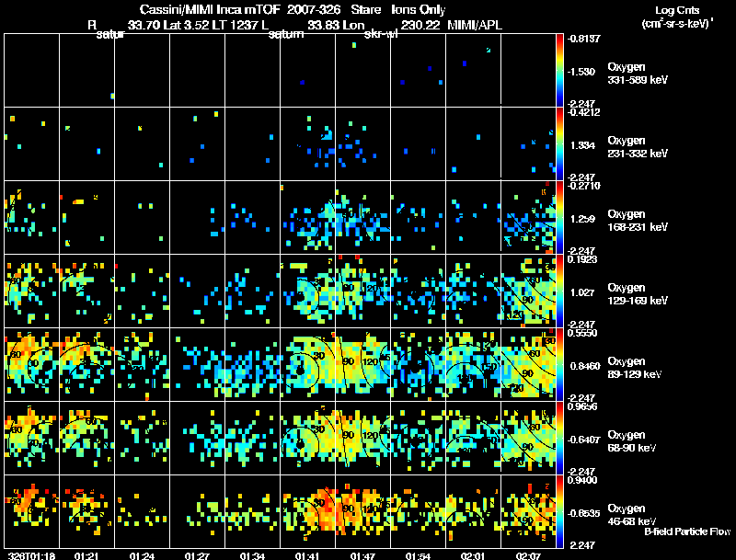
Task: Select the '1.259' color scale value
Action: (x=582, y=219)
